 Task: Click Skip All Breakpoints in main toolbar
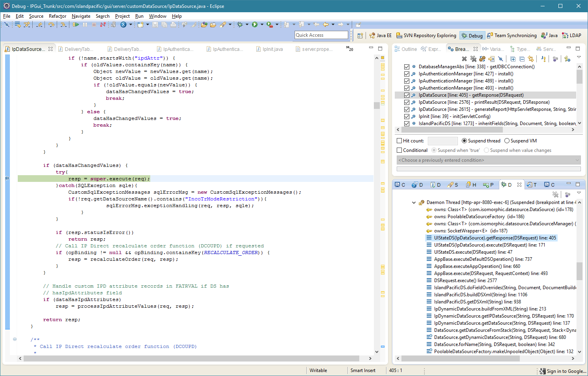pyautogui.click(x=7, y=24)
